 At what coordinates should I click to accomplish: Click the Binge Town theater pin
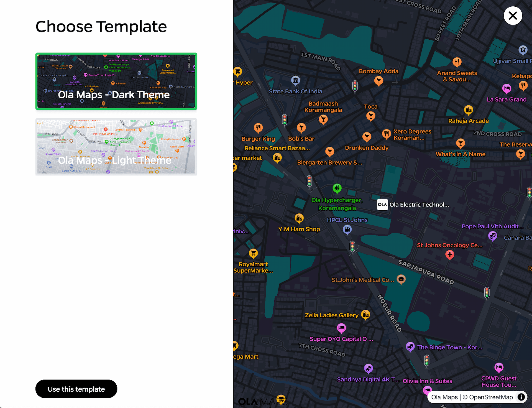pos(410,346)
